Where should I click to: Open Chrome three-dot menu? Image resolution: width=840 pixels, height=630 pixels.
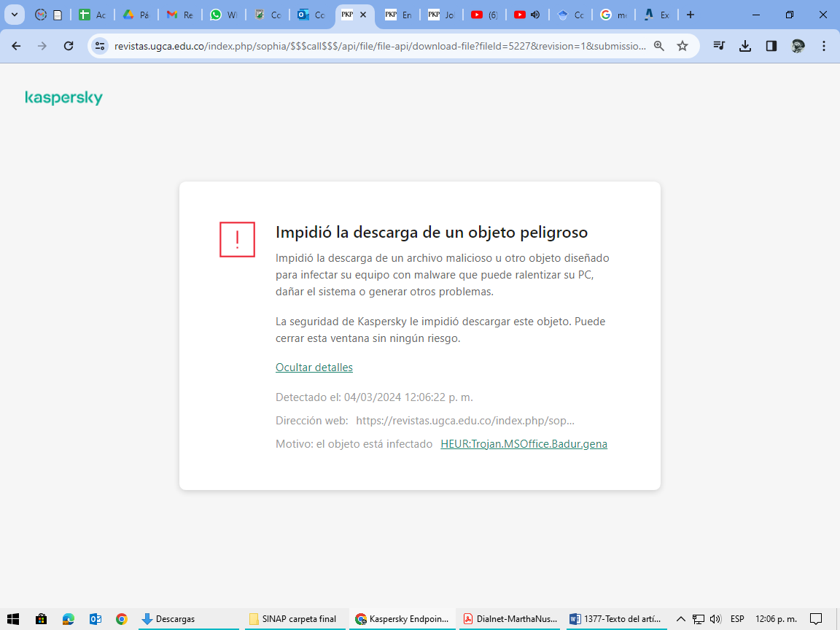tap(824, 46)
